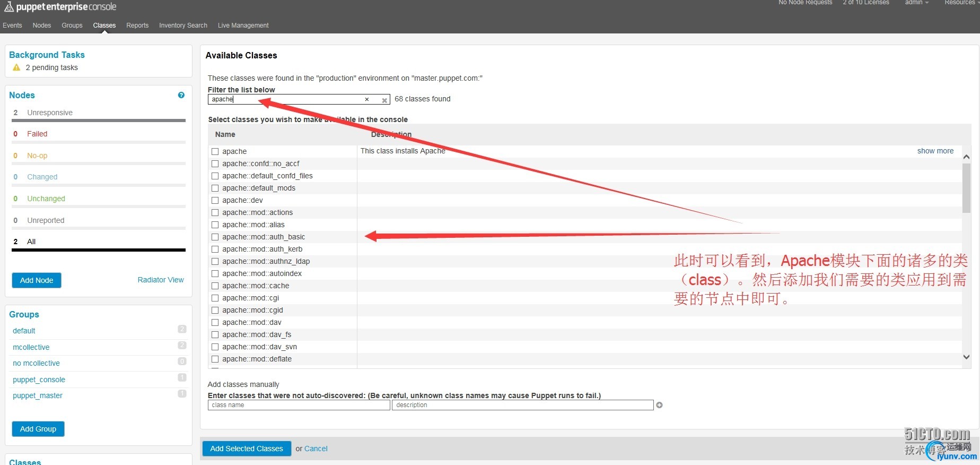Switch to the Groups tab
This screenshot has width=980, height=465.
[72, 25]
